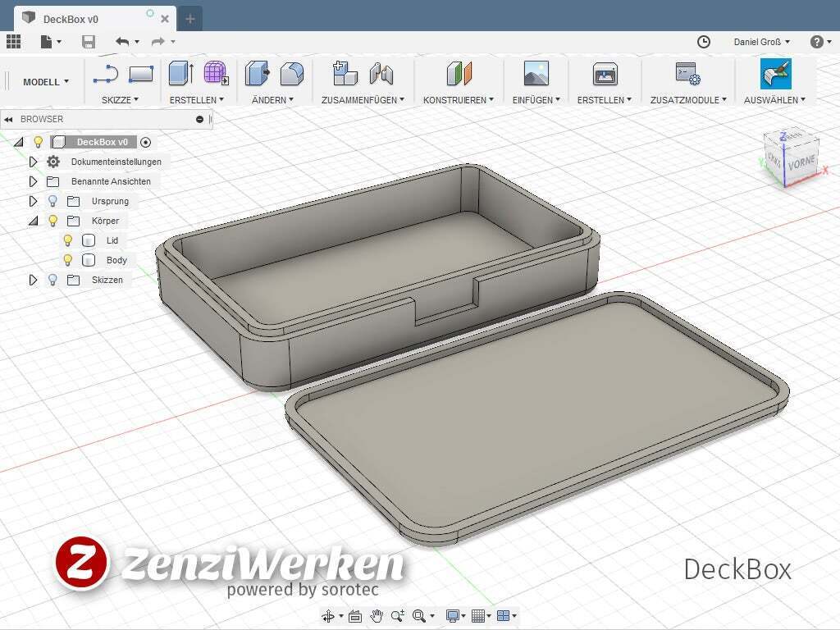Open the SKIZZE dropdown menu
Viewport: 840px width, 630px height.
121,99
